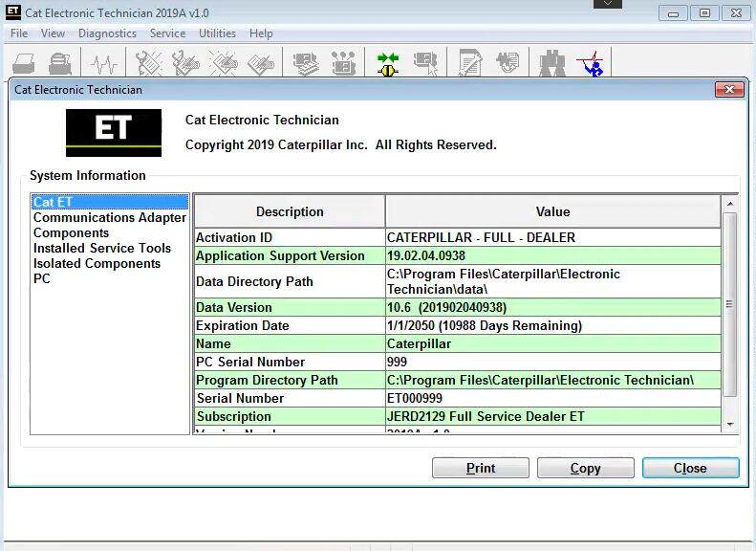
Task: Click the ET logo image in dialog
Action: click(x=114, y=133)
